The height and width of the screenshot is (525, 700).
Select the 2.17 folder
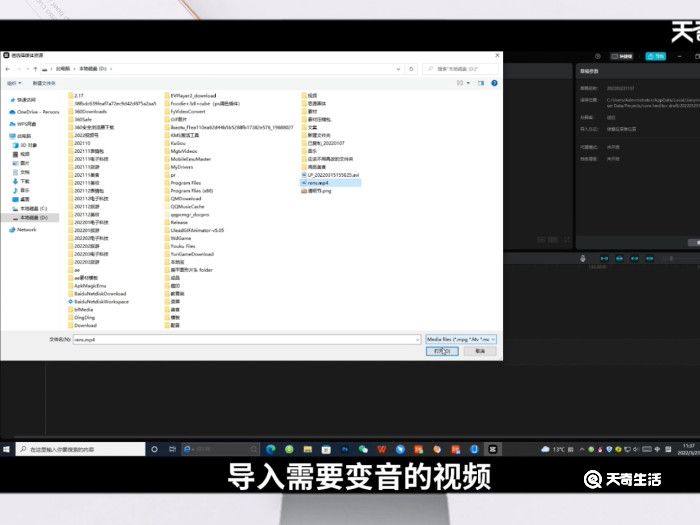click(x=76, y=96)
